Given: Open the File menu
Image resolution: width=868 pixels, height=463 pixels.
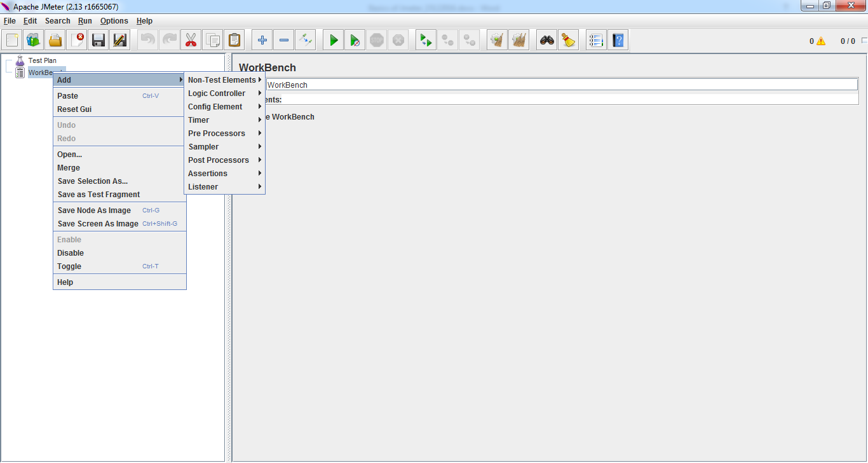Looking at the screenshot, I should click(10, 21).
